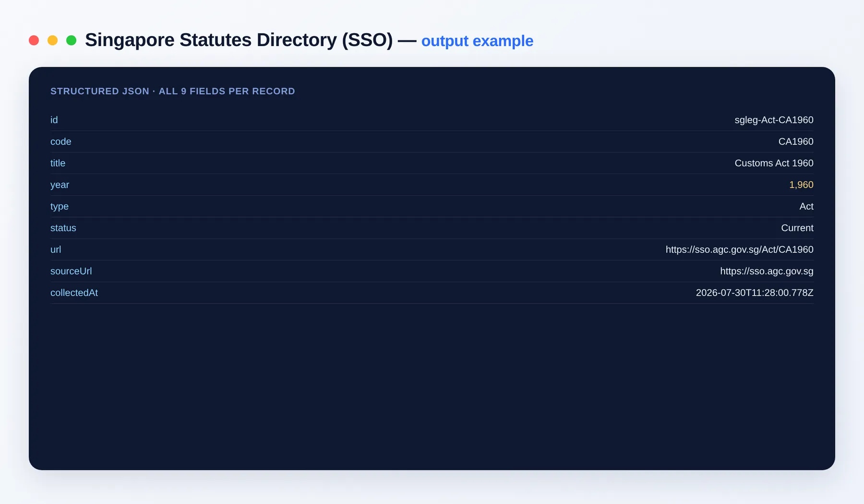The width and height of the screenshot is (864, 504).
Task: Select the 'year' field label
Action: pos(60,185)
